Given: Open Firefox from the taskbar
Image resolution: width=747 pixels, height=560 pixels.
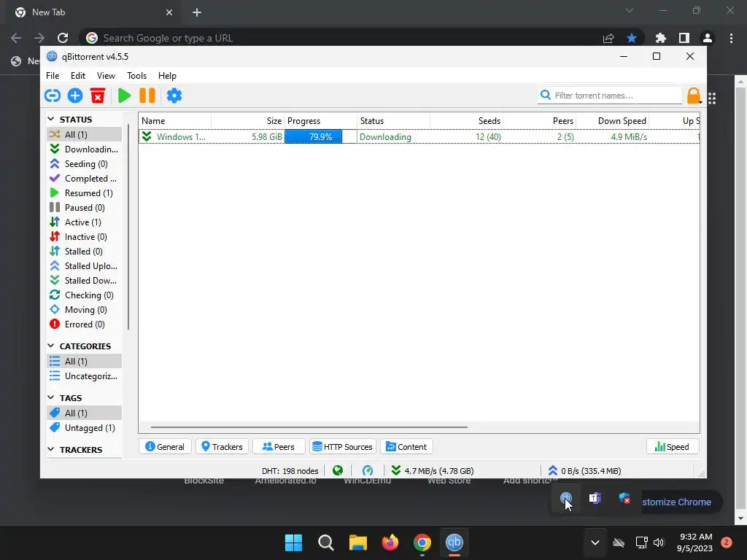Looking at the screenshot, I should coord(390,542).
